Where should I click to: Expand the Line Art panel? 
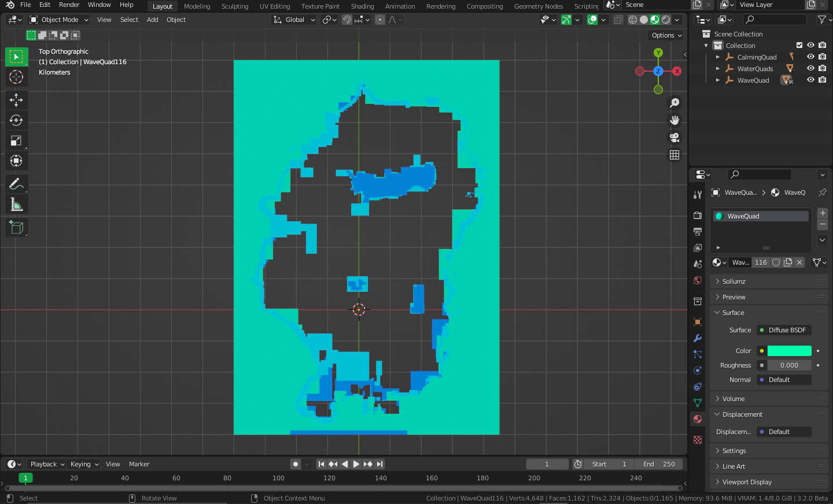pyautogui.click(x=769, y=466)
